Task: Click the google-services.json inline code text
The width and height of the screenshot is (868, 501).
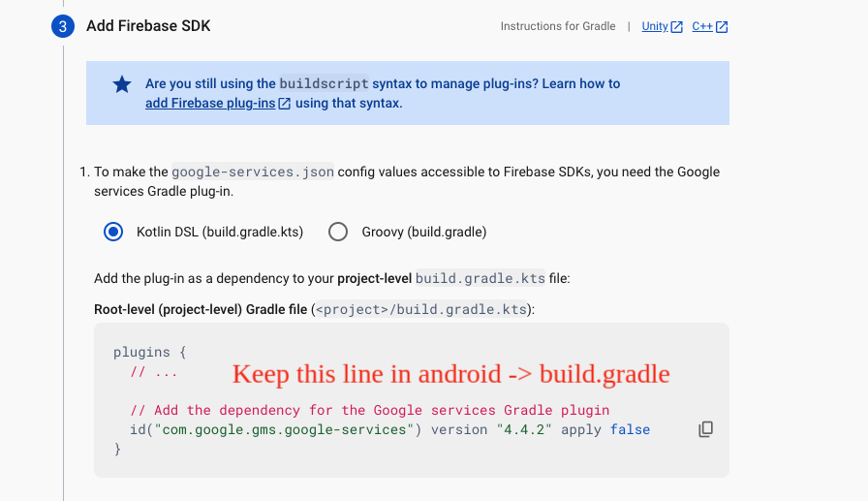Action: point(253,172)
